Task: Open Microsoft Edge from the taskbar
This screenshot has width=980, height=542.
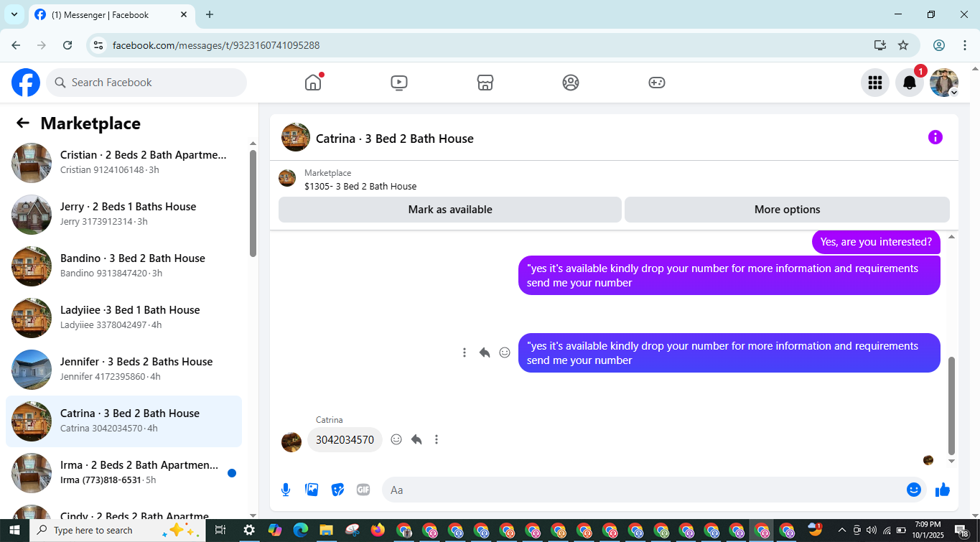Action: (301, 531)
